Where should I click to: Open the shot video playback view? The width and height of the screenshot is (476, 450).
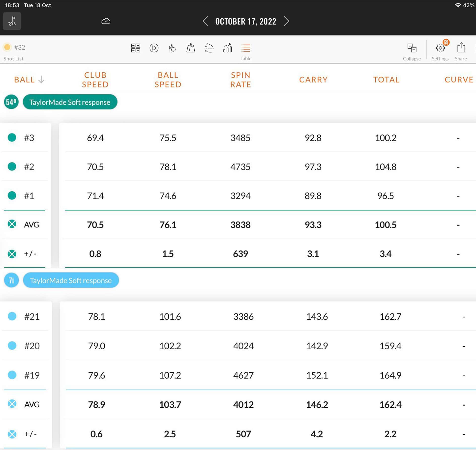coord(154,48)
